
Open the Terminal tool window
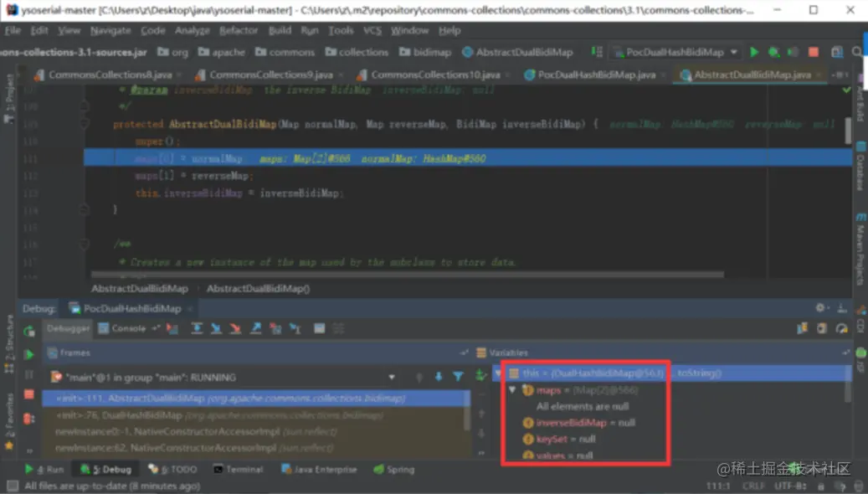pos(239,469)
